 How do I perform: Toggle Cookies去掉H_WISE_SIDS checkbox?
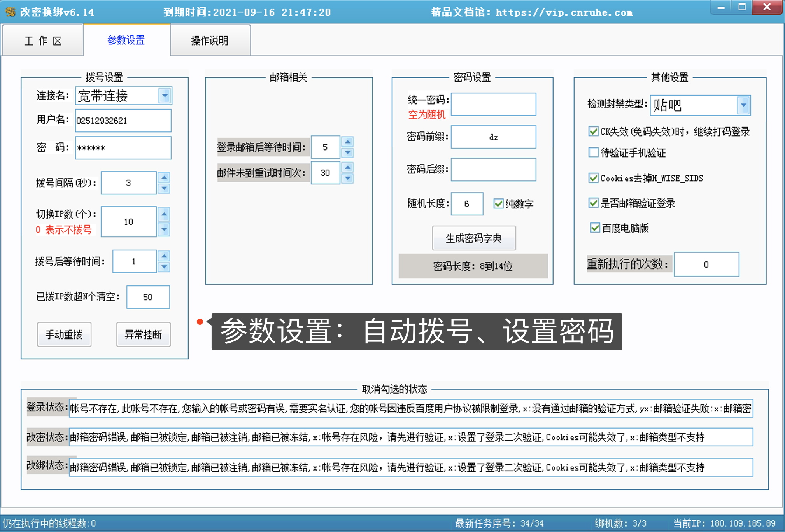pyautogui.click(x=594, y=178)
